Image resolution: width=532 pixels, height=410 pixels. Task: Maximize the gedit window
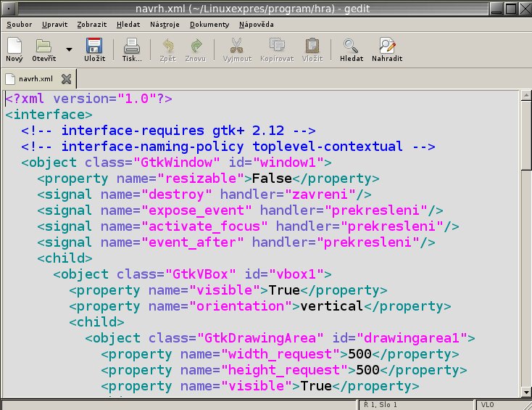[510, 9]
